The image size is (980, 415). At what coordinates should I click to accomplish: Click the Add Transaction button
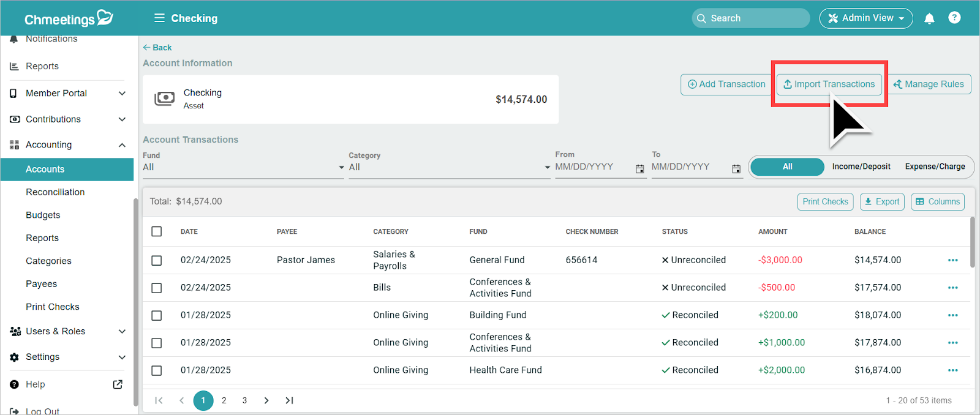click(x=726, y=84)
